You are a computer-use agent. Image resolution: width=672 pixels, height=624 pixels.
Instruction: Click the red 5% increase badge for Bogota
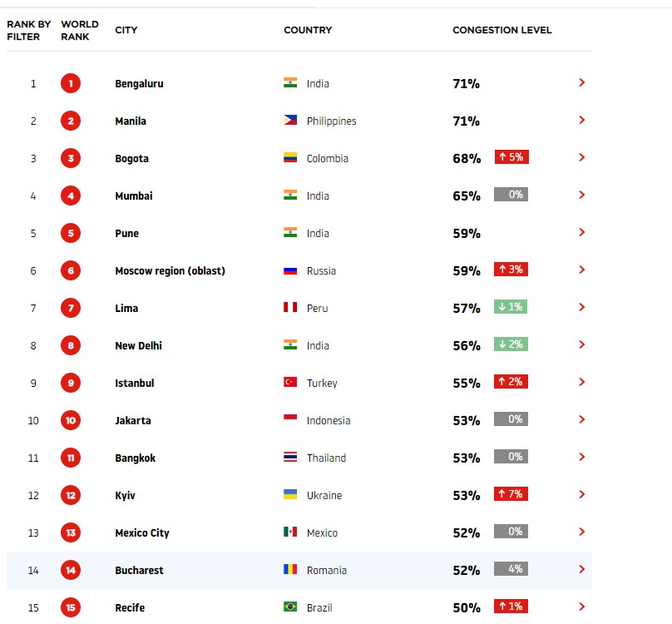tap(511, 157)
